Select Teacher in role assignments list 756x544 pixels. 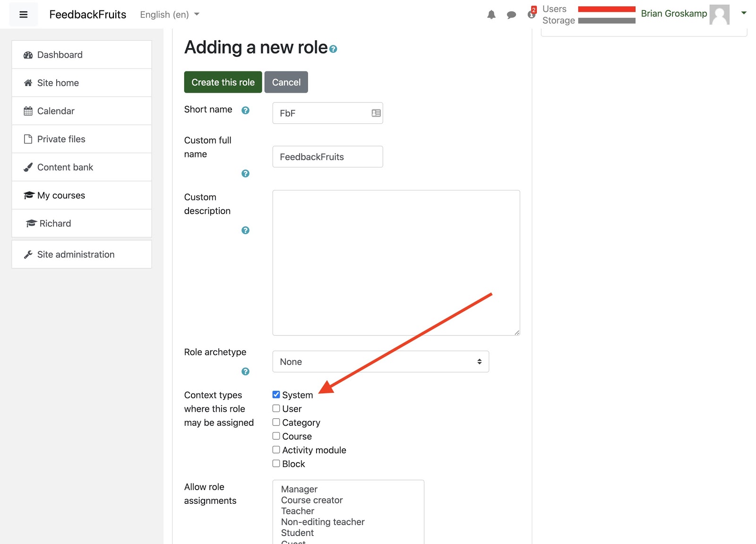click(x=298, y=511)
